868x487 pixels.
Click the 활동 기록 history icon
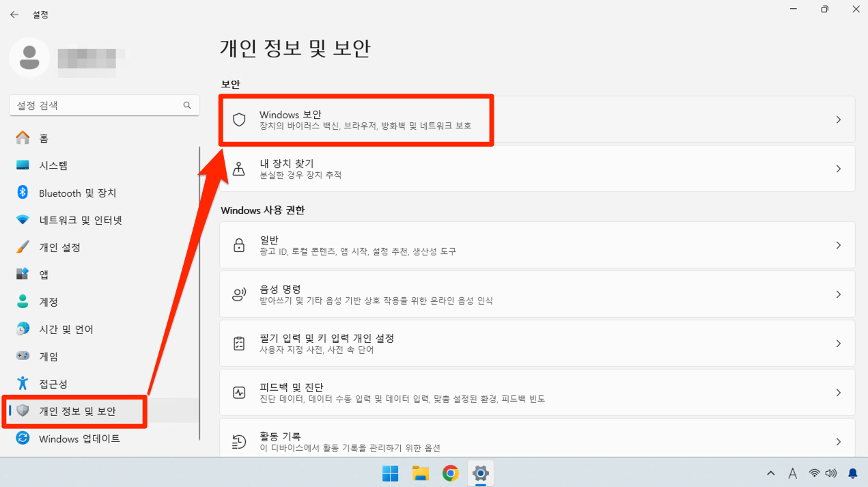point(239,442)
